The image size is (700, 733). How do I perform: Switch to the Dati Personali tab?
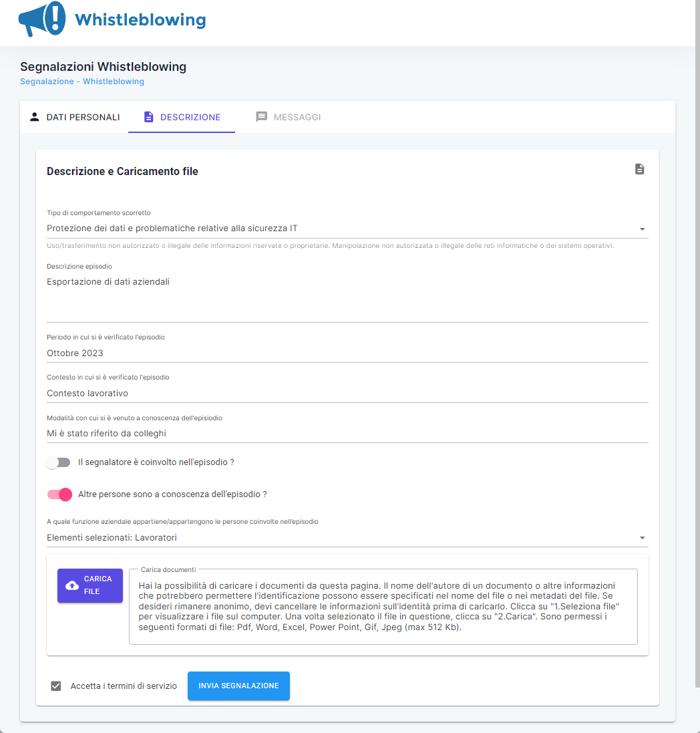(75, 117)
